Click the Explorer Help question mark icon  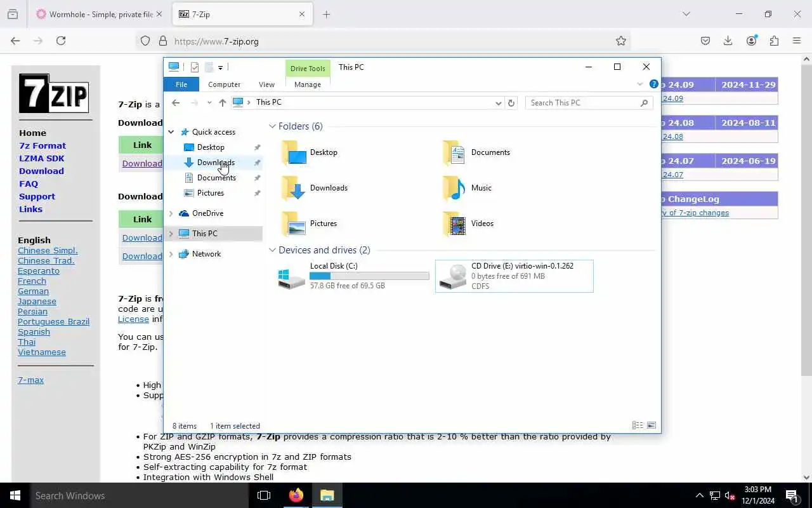click(x=653, y=84)
